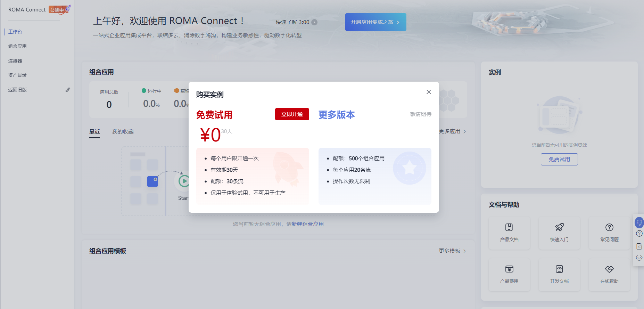Click 开启应用集成之旅 button
The image size is (644, 309).
point(375,22)
